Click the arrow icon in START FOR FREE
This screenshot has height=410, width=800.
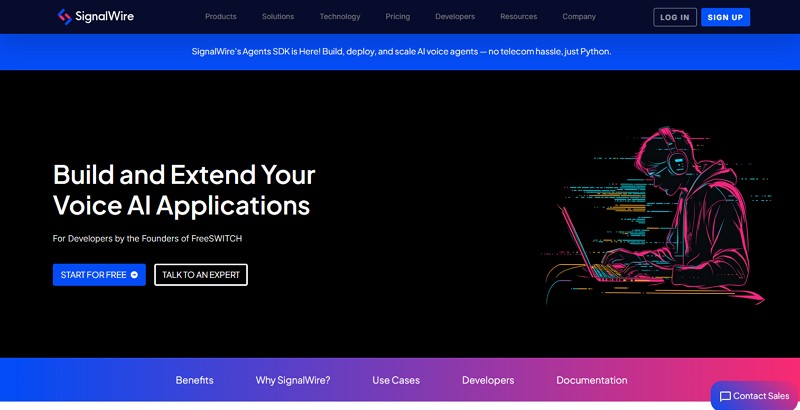coord(134,275)
